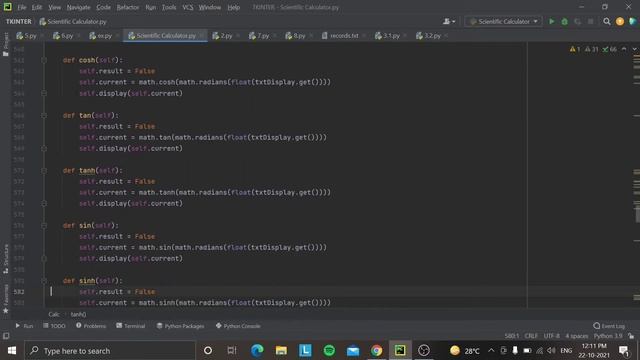Open the File menu

[22, 7]
